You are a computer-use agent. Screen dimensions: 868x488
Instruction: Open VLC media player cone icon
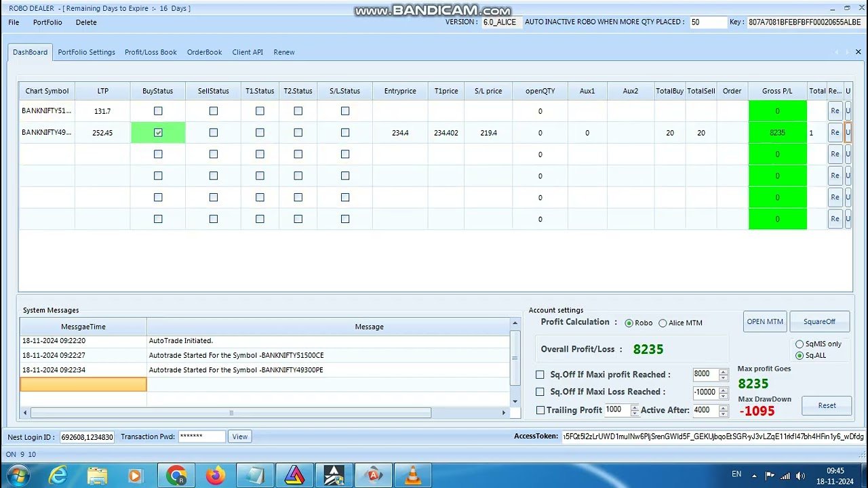412,475
